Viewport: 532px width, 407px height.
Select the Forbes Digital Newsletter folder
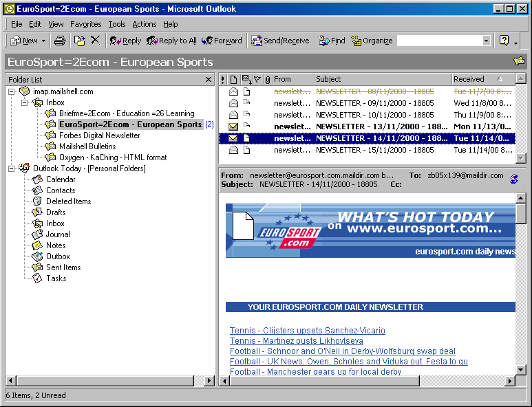(99, 135)
